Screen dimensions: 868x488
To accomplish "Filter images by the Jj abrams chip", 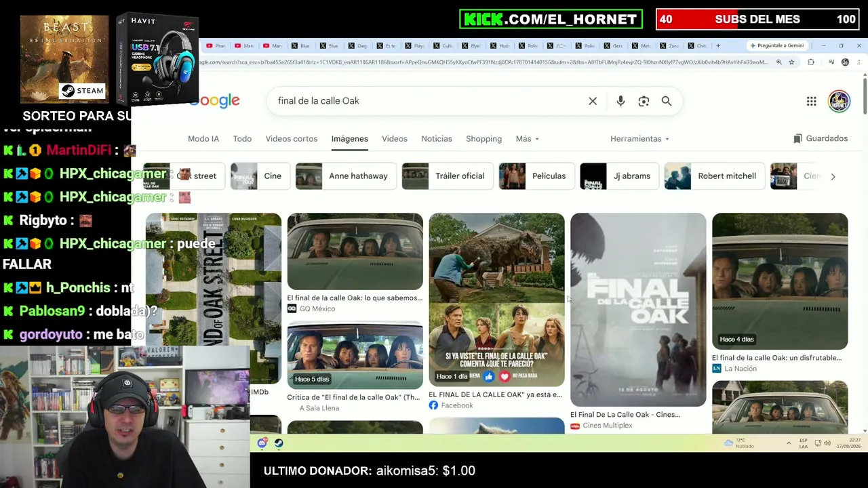I will click(x=618, y=176).
